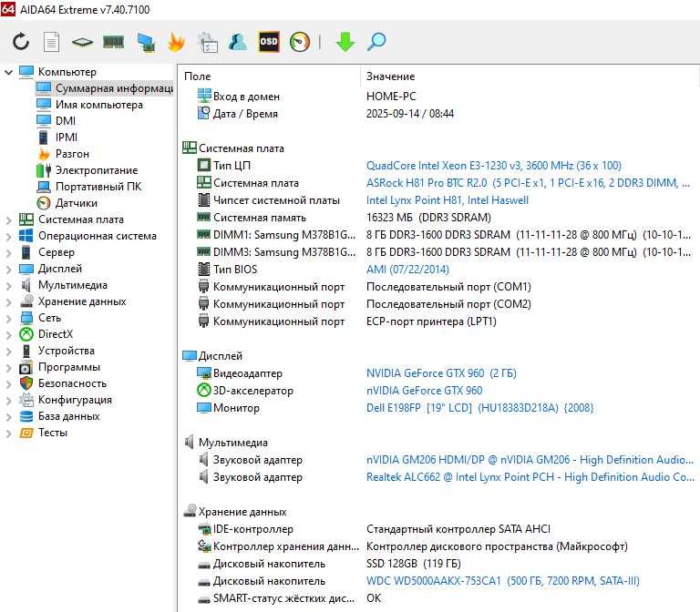The image size is (700, 612).
Task: Collapse the Компьютер tree node
Action: coord(8,72)
